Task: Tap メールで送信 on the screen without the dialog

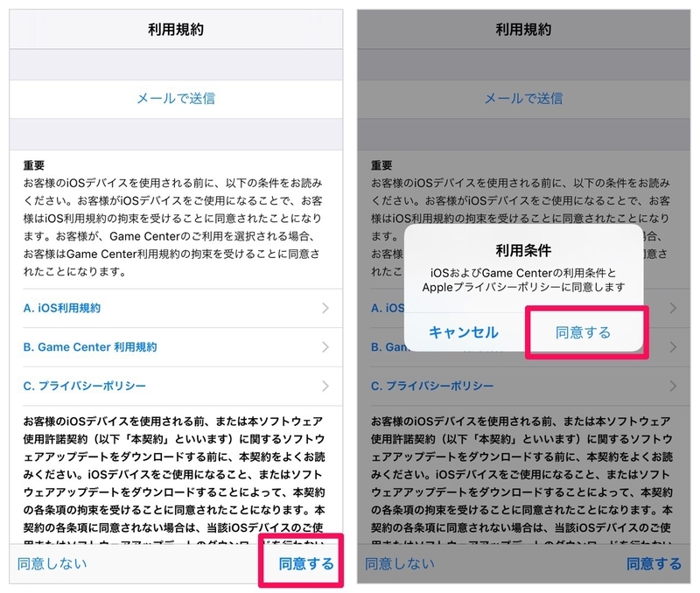Action: point(176,98)
